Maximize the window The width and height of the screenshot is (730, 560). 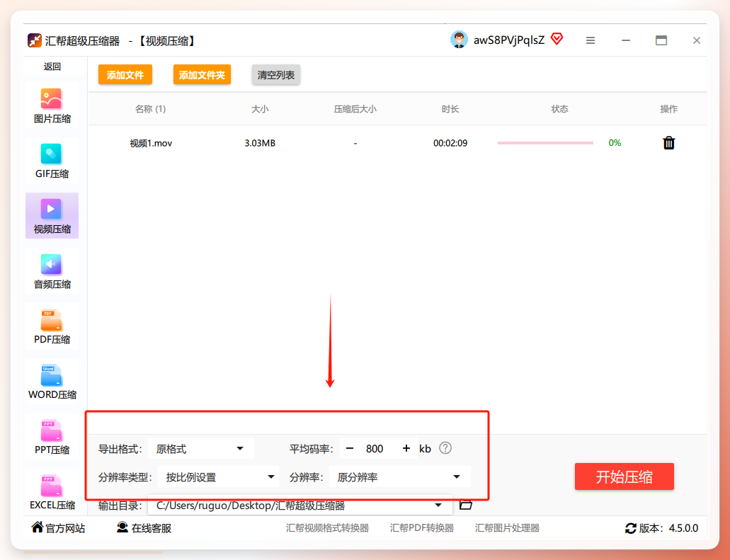point(661,40)
